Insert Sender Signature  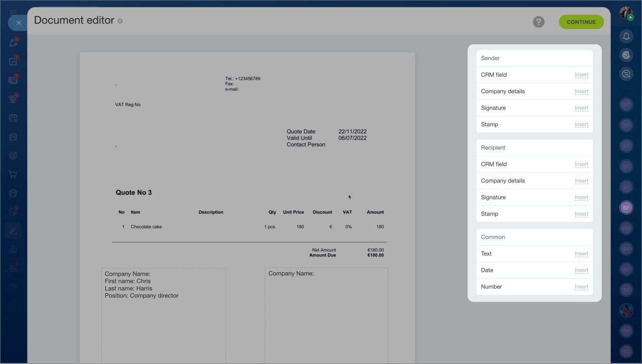tap(581, 108)
